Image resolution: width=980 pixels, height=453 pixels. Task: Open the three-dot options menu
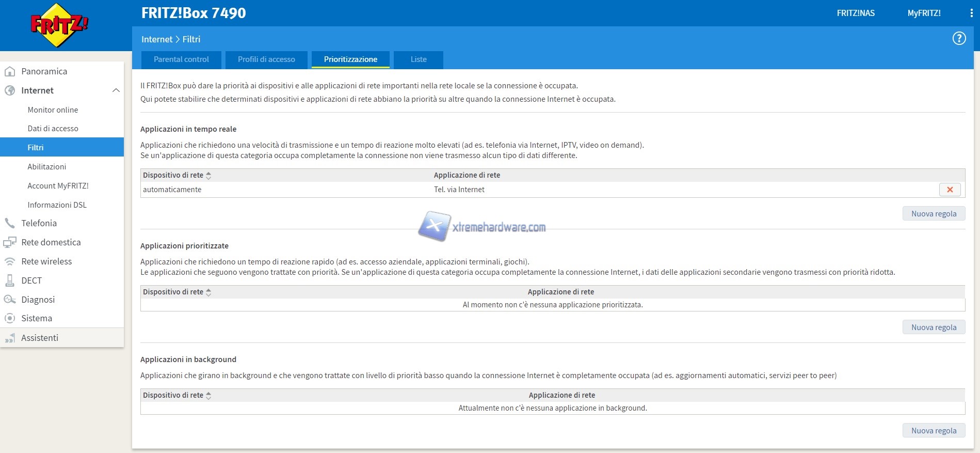tap(971, 13)
